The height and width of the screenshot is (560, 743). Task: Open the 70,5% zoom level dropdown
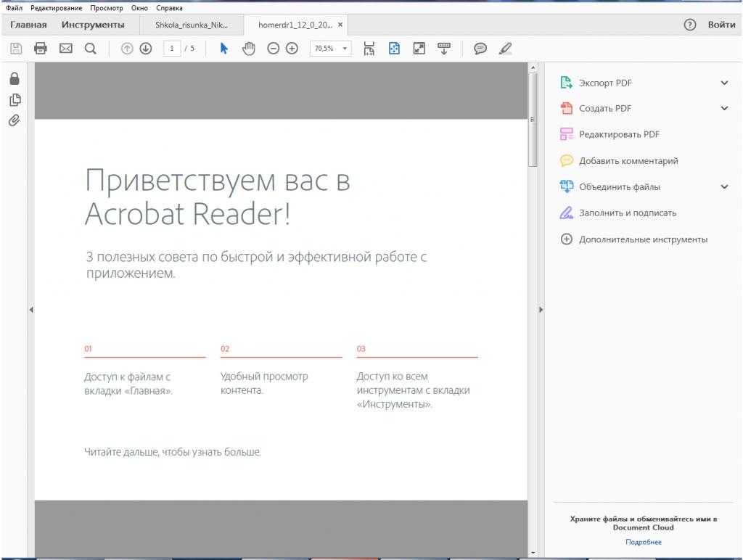pyautogui.click(x=345, y=49)
